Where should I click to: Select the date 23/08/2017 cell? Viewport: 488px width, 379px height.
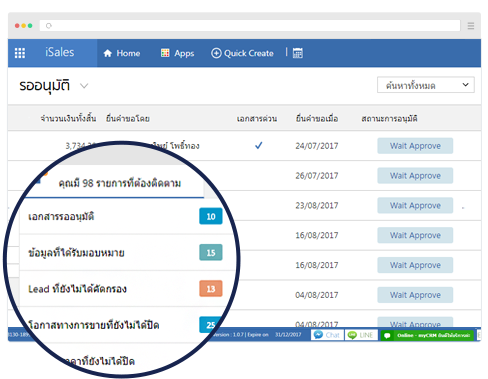[317, 206]
